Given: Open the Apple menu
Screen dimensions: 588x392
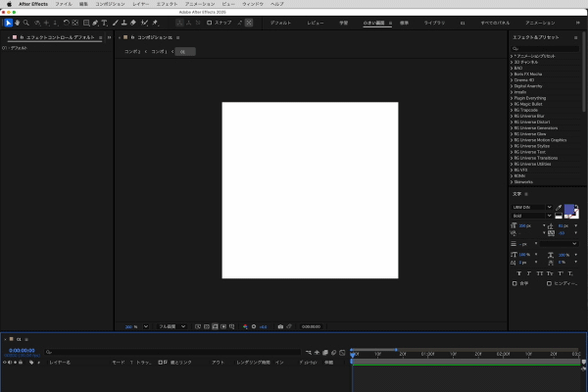Looking at the screenshot, I should tap(9, 4).
